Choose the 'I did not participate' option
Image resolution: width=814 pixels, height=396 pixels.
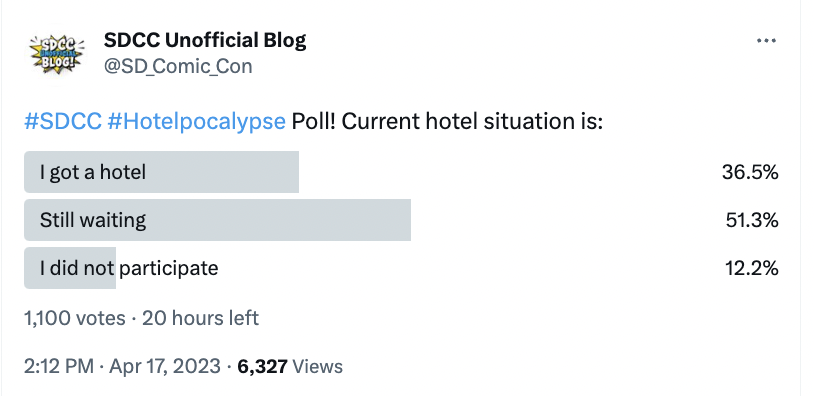click(x=401, y=268)
